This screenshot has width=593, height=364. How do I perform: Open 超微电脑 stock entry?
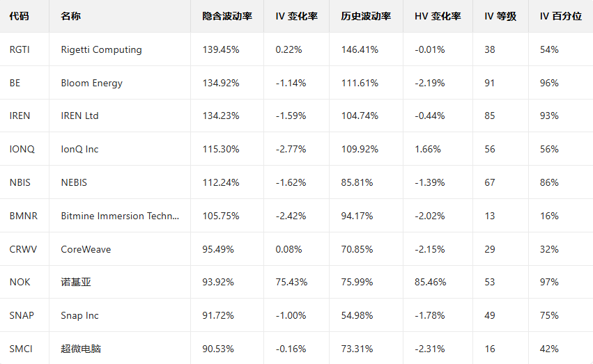[81, 349]
